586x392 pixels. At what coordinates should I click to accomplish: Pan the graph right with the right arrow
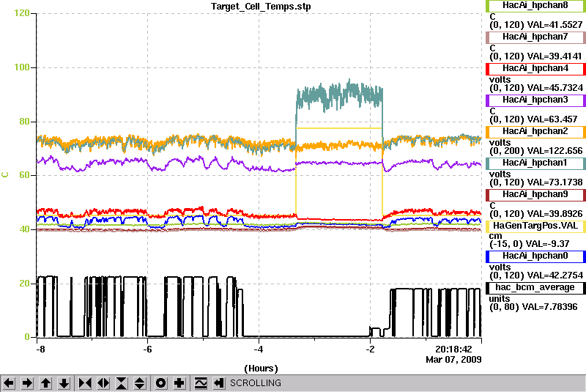tap(27, 383)
